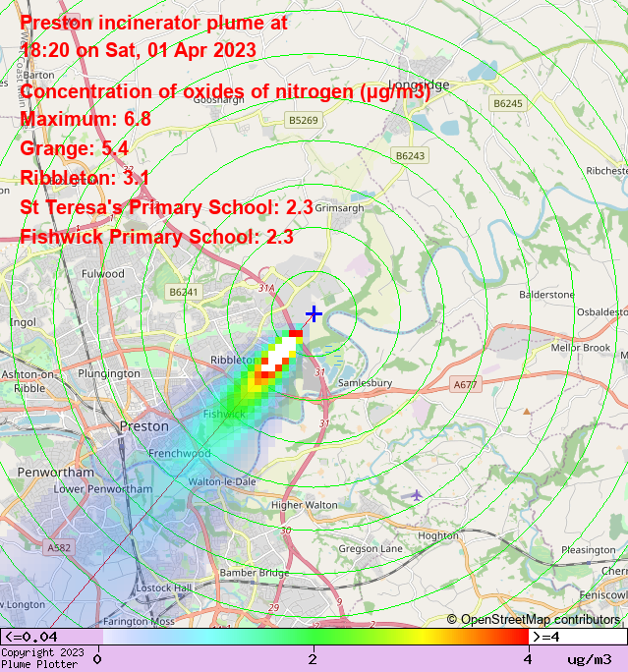Click the Pleasington label
The height and width of the screenshot is (672, 628).
[589, 550]
